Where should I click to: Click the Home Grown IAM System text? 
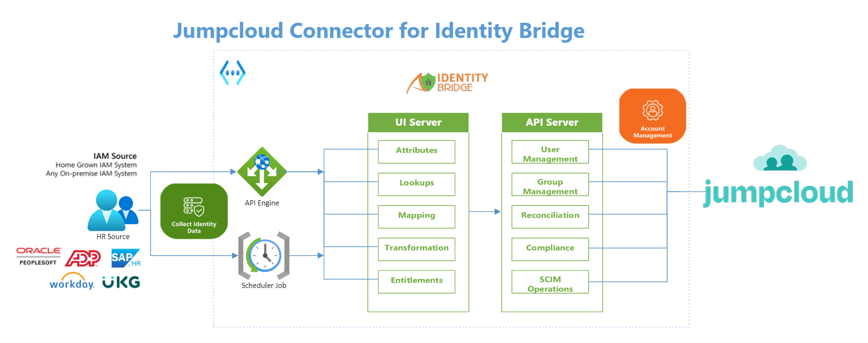(96, 165)
